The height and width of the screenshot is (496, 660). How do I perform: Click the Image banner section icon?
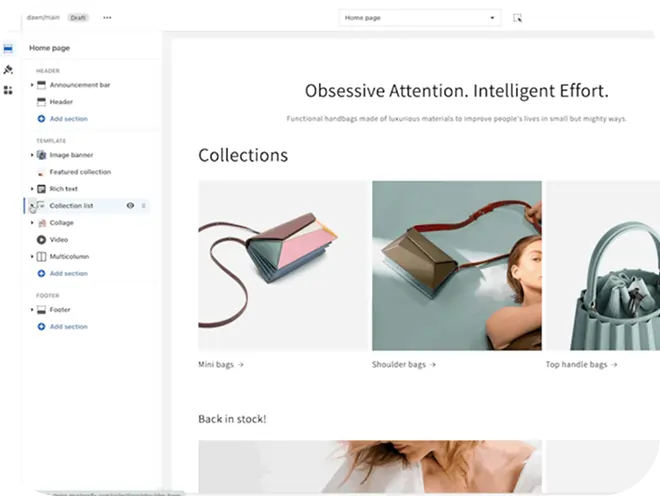click(x=41, y=155)
